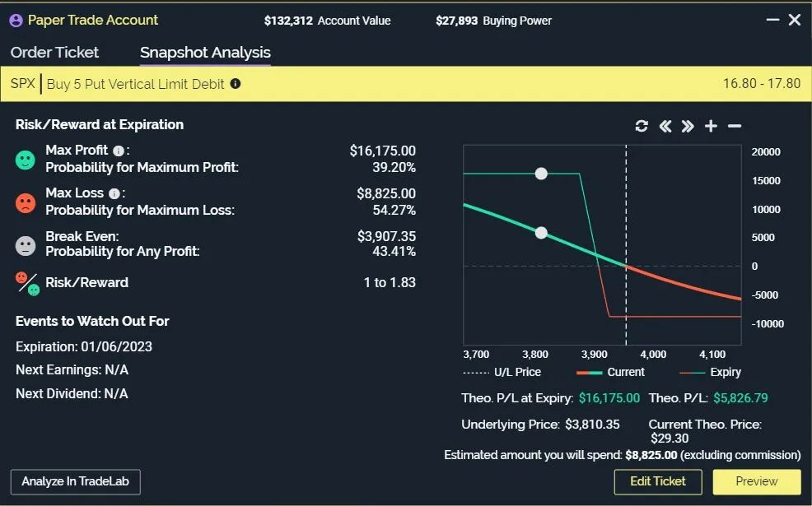Switch to the Order Ticket tab
The height and width of the screenshot is (506, 812).
click(54, 52)
